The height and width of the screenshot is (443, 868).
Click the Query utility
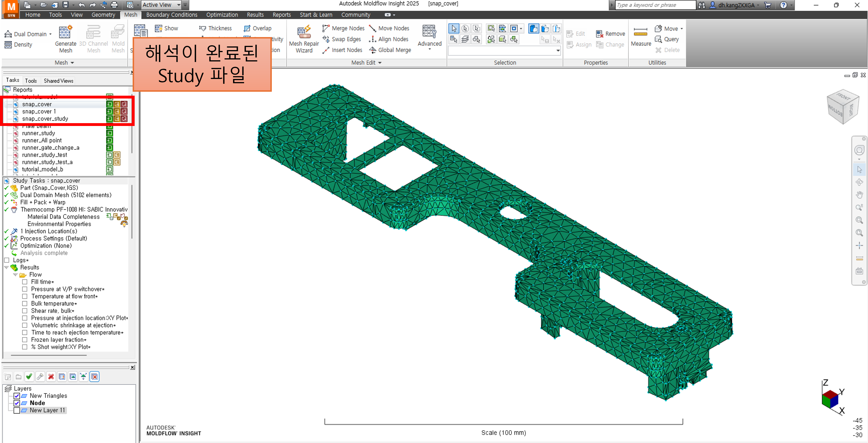coord(667,39)
